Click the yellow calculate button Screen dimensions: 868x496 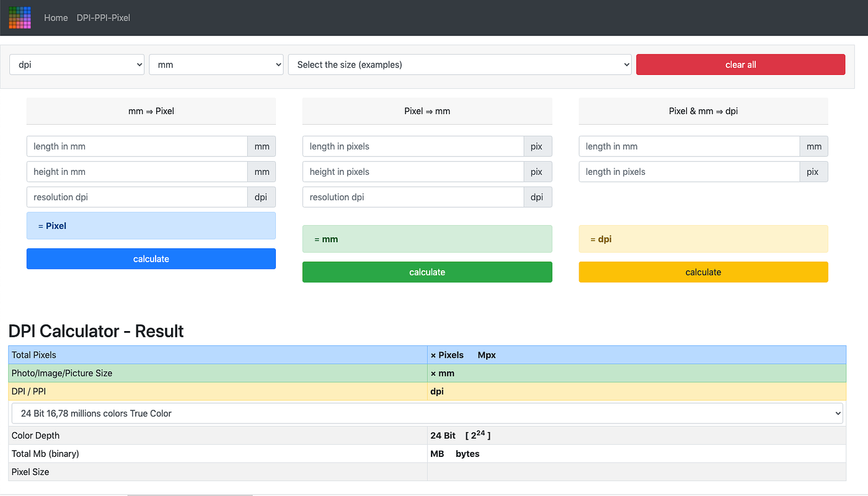[x=704, y=272]
